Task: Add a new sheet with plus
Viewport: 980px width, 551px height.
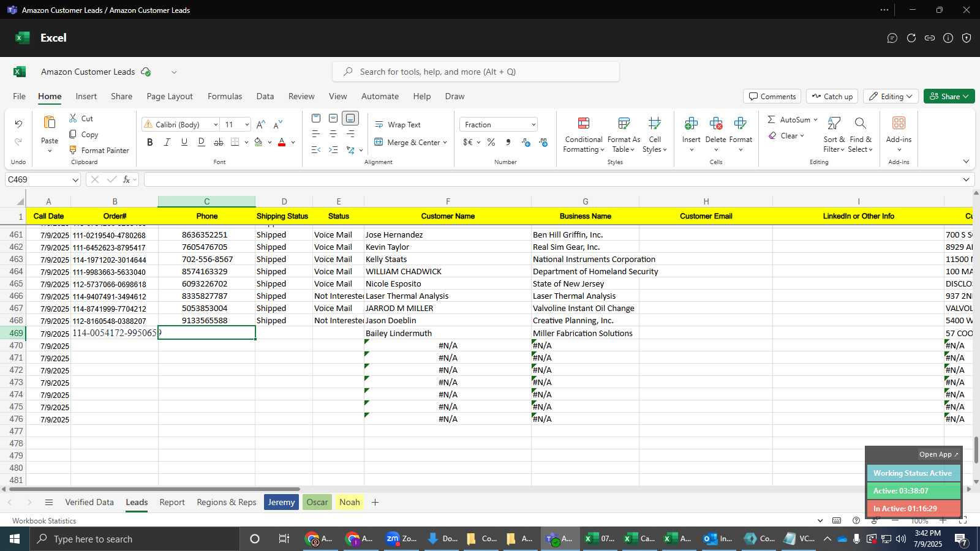Action: click(375, 502)
